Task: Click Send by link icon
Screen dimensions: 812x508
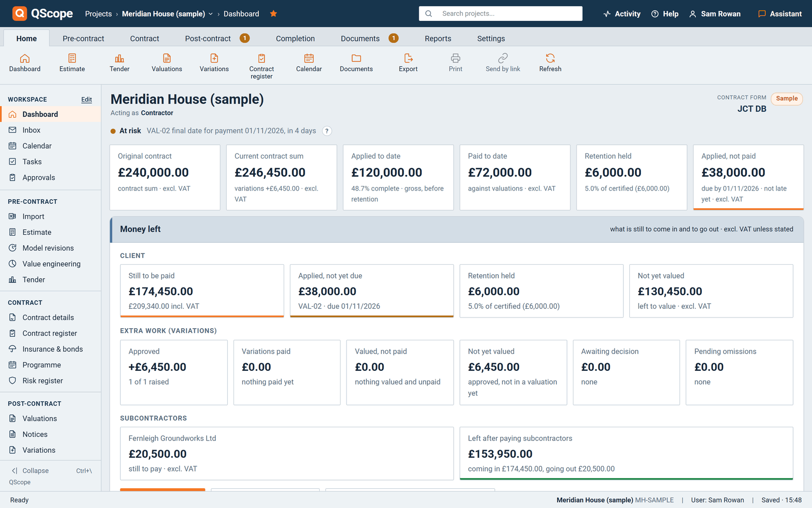Action: (503, 63)
